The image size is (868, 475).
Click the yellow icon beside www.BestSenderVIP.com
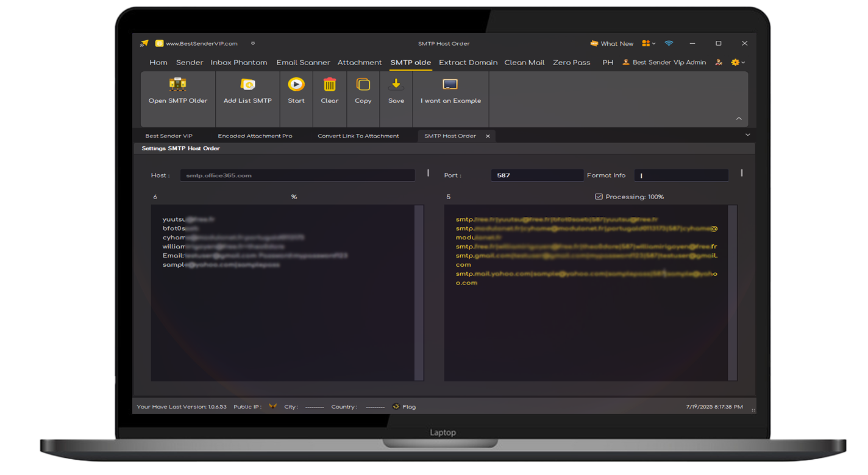click(159, 43)
